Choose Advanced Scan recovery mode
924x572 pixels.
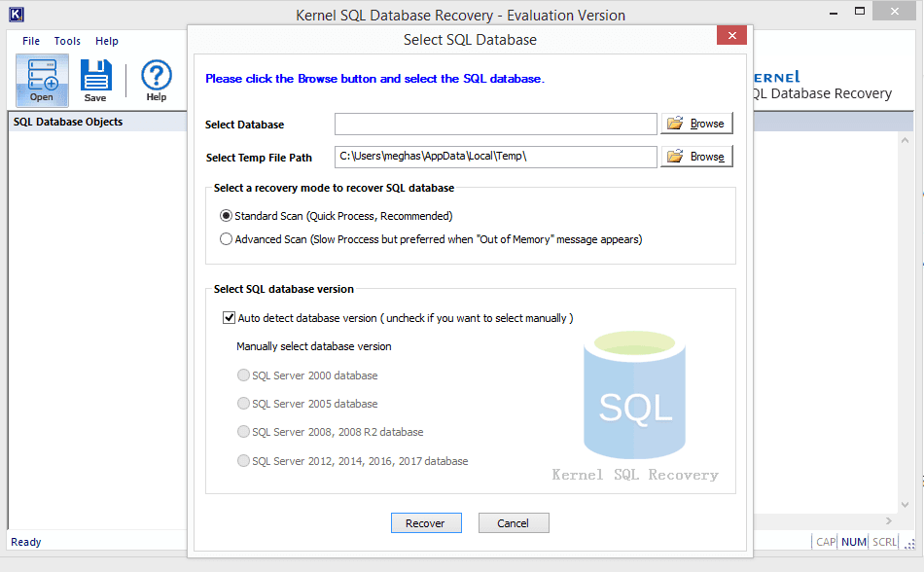(x=227, y=239)
